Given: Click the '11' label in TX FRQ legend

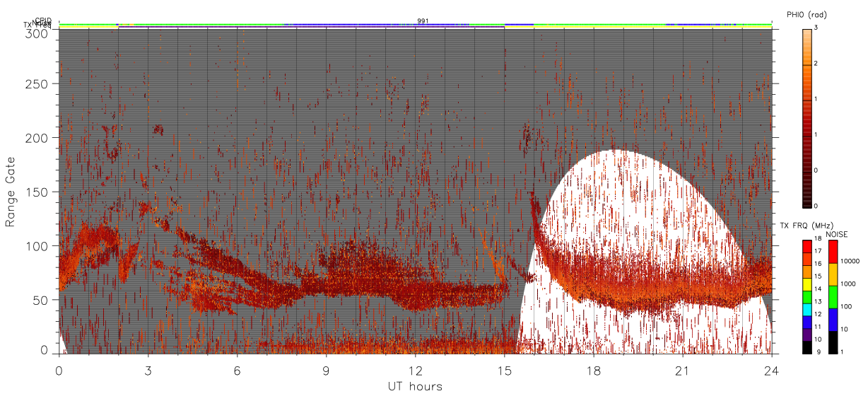Looking at the screenshot, I should (819, 327).
